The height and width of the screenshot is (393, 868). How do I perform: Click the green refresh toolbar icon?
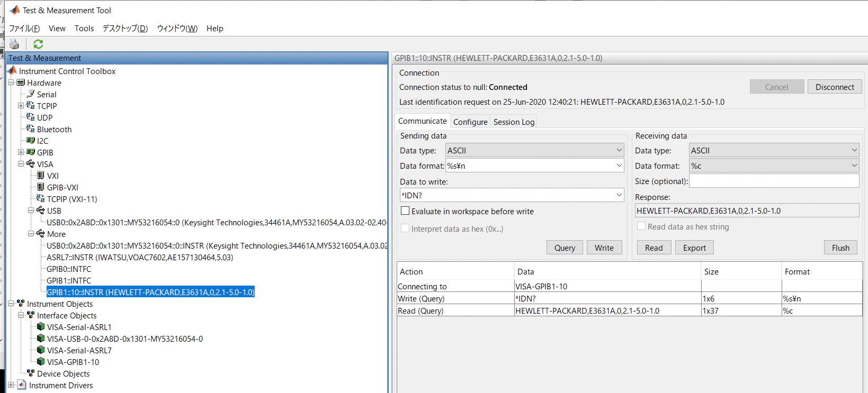[x=38, y=44]
